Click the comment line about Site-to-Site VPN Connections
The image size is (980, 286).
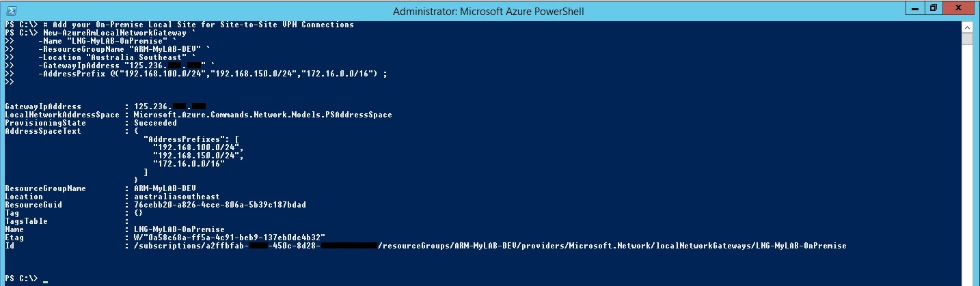click(198, 25)
